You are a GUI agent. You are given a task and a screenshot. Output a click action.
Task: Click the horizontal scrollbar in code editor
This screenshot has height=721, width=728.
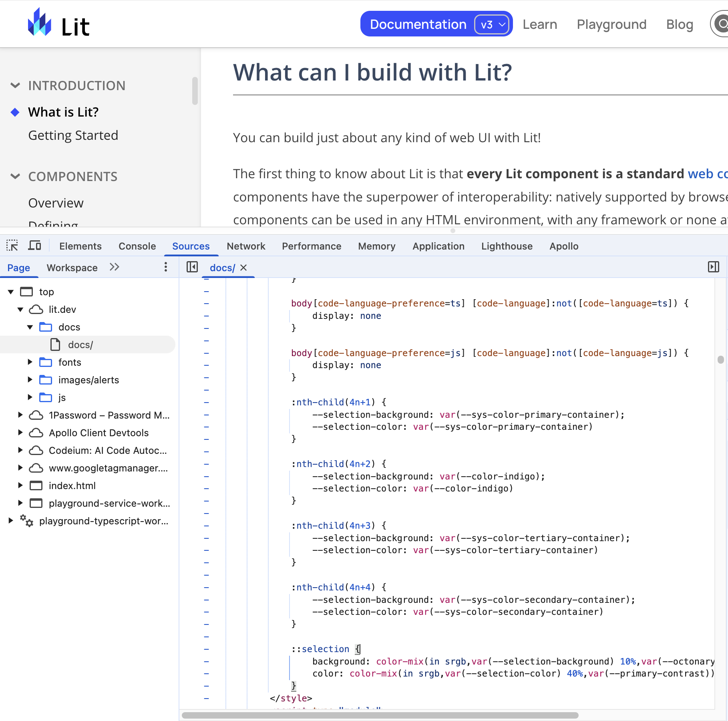380,715
